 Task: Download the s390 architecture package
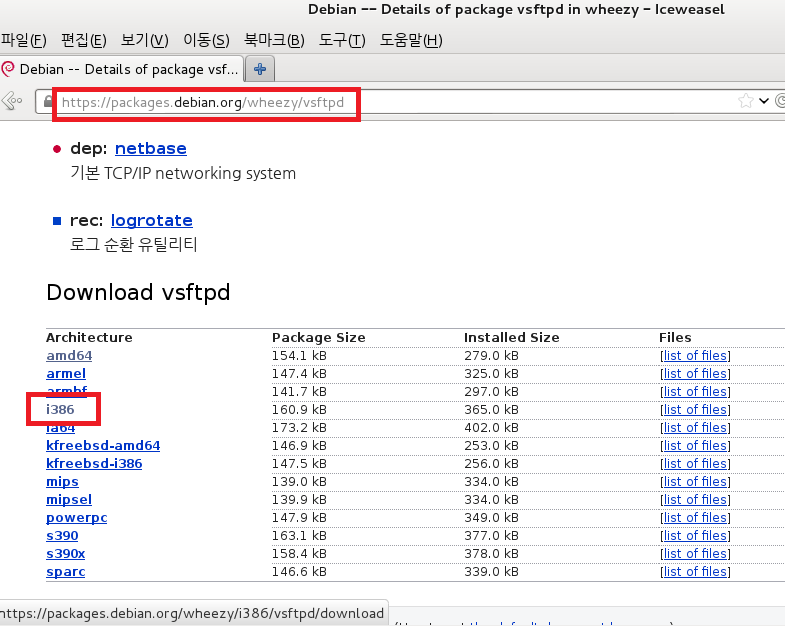point(62,536)
